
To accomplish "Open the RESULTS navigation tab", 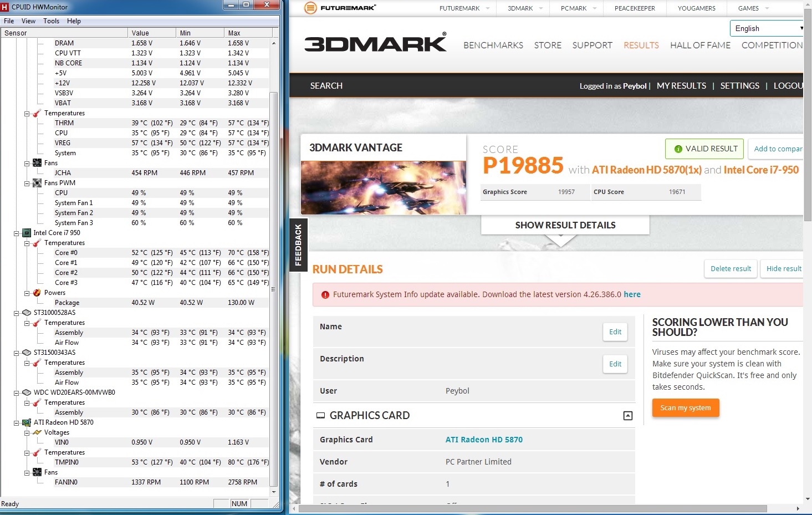I will click(641, 45).
